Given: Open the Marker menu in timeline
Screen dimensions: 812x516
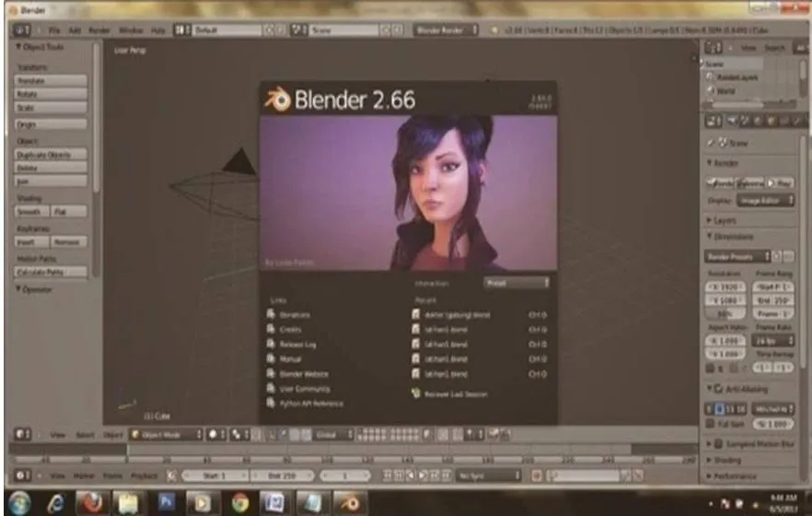Looking at the screenshot, I should 84,475.
